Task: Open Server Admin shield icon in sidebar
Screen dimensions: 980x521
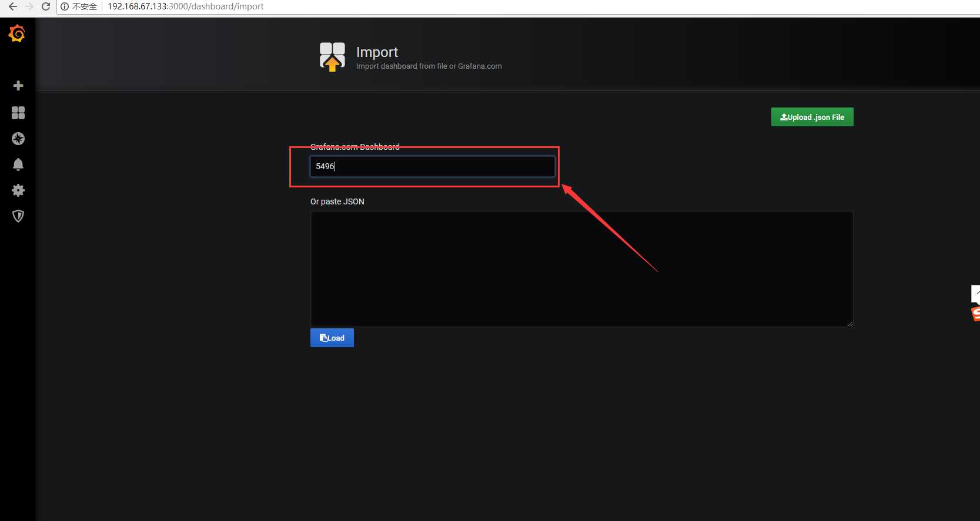Action: click(18, 216)
